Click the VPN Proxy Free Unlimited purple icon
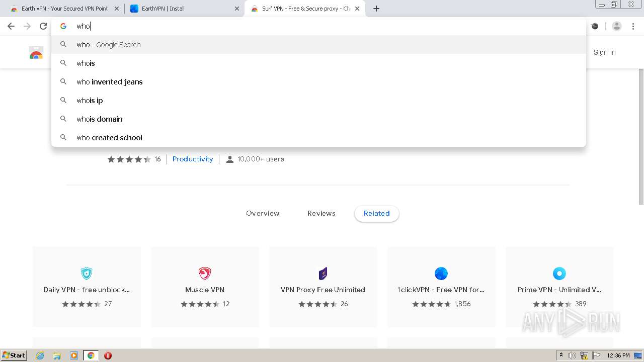The width and height of the screenshot is (644, 362). click(x=323, y=274)
